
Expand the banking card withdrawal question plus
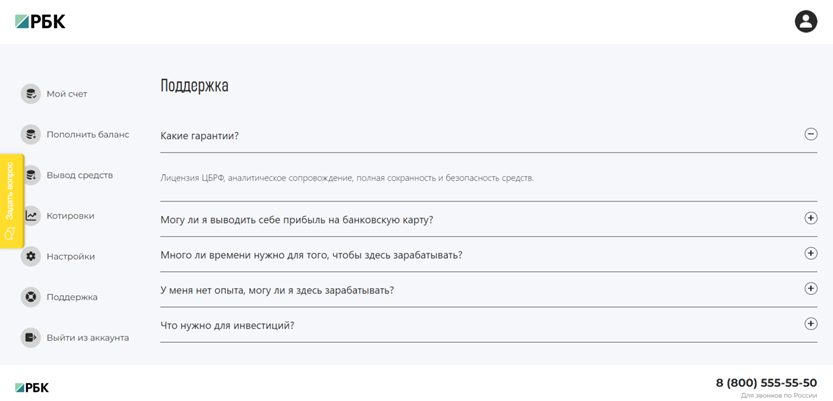(811, 218)
